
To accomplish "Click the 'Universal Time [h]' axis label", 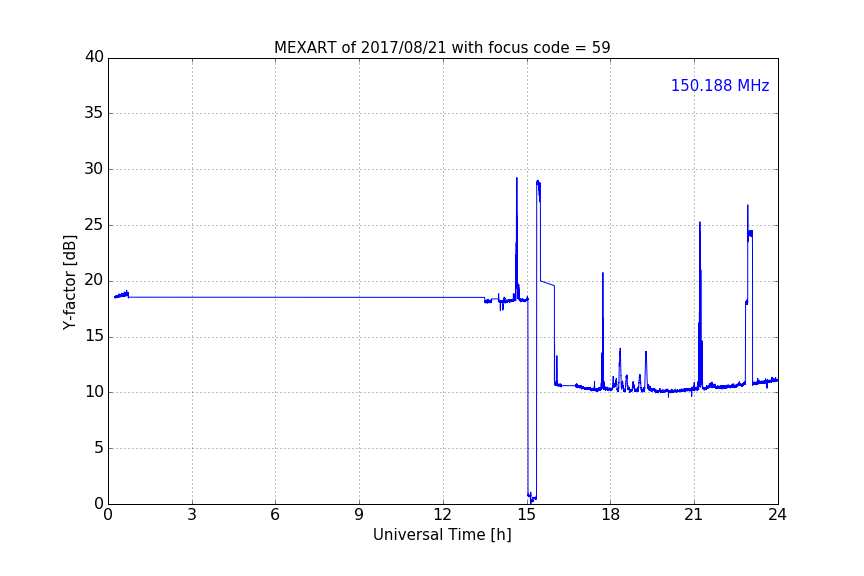I will pos(442,535).
